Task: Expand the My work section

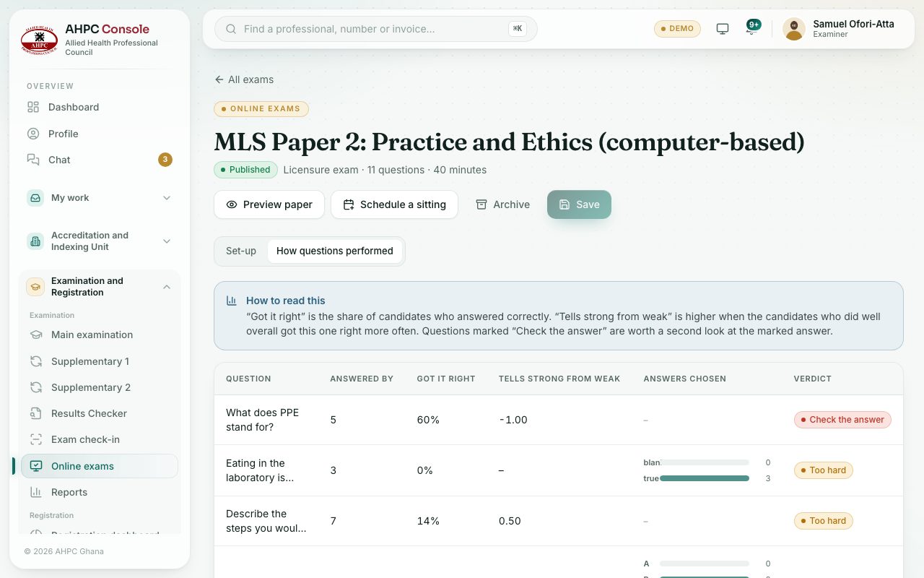Action: coord(100,198)
